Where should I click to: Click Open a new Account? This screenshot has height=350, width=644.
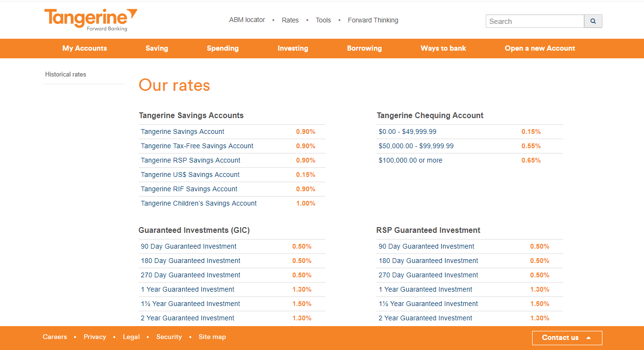click(540, 48)
